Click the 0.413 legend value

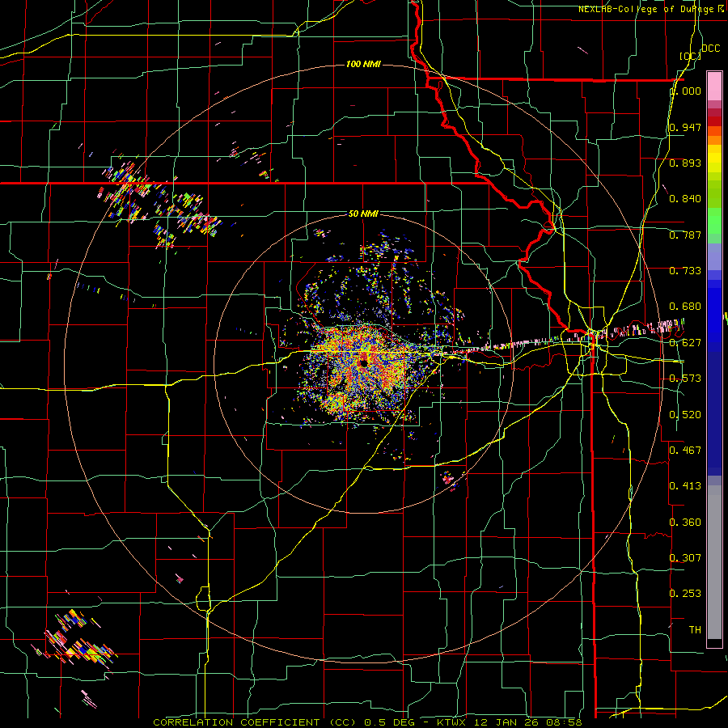click(685, 486)
